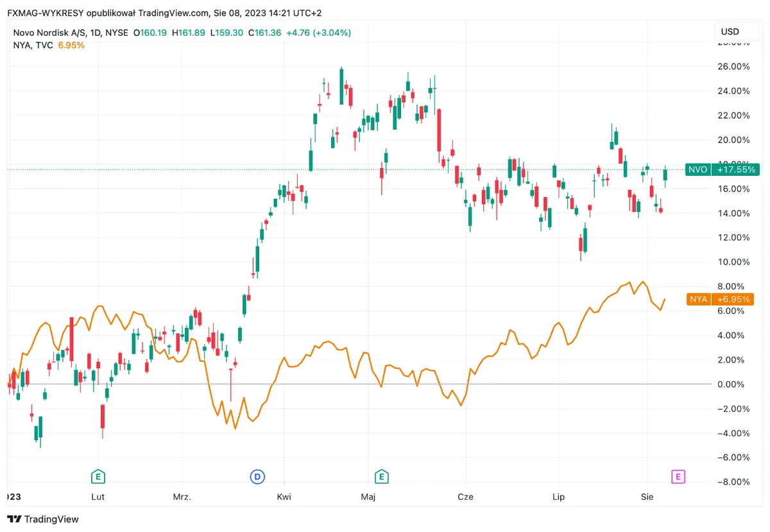Screen dimensions: 770x532
Task: Click the close value "161.36" in the legend
Action: click(x=265, y=31)
